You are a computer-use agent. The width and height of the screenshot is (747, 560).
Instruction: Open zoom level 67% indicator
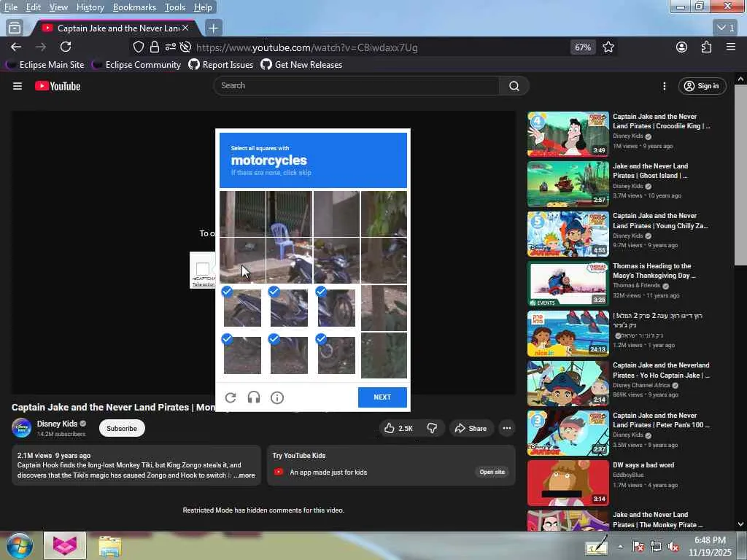point(583,47)
